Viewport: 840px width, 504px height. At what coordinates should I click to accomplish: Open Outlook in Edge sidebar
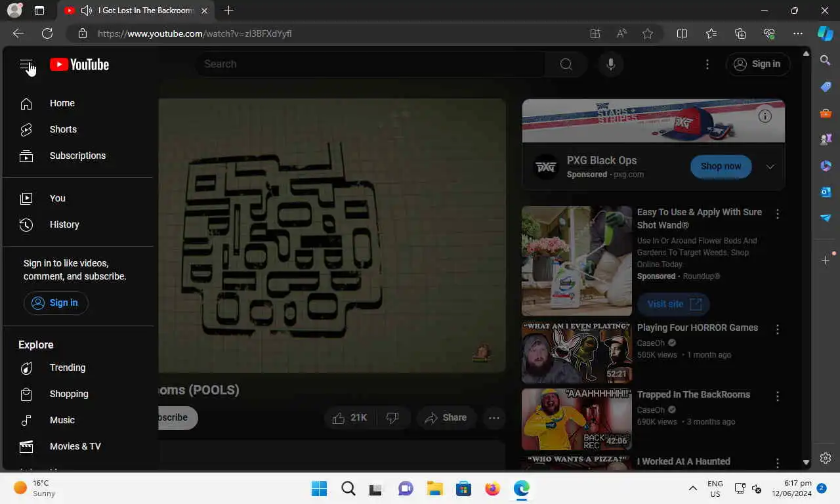pyautogui.click(x=826, y=192)
